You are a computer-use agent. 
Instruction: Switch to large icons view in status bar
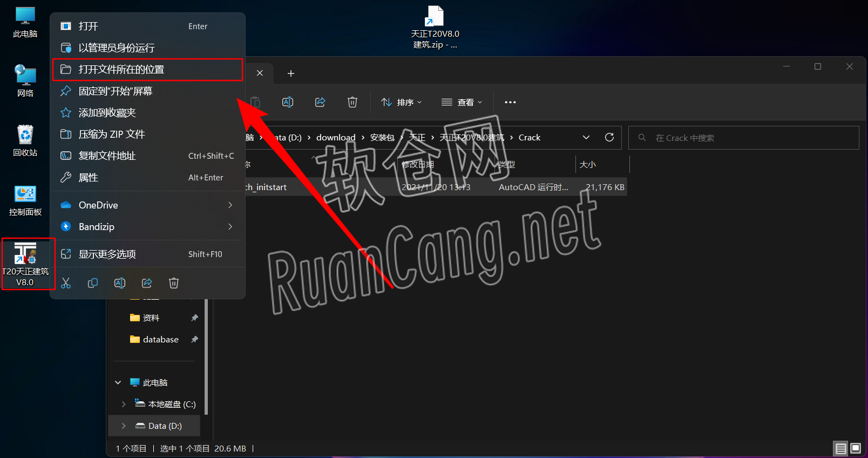pyautogui.click(x=856, y=448)
